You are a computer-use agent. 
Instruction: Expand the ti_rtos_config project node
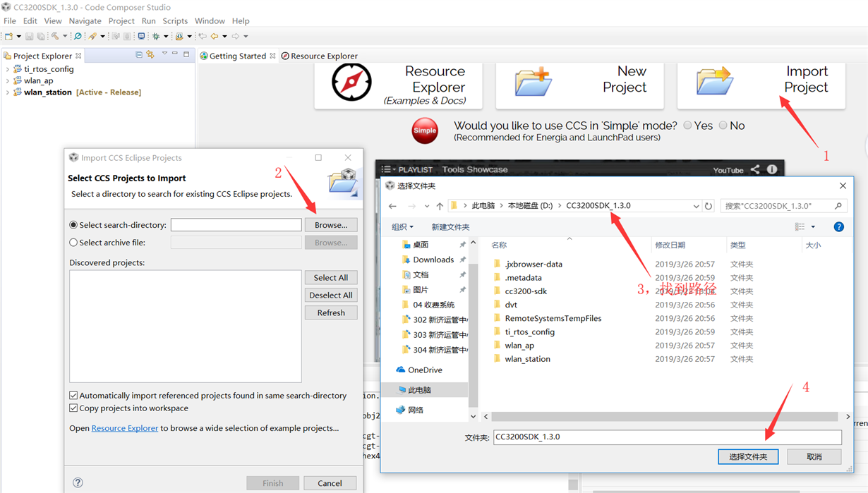7,69
